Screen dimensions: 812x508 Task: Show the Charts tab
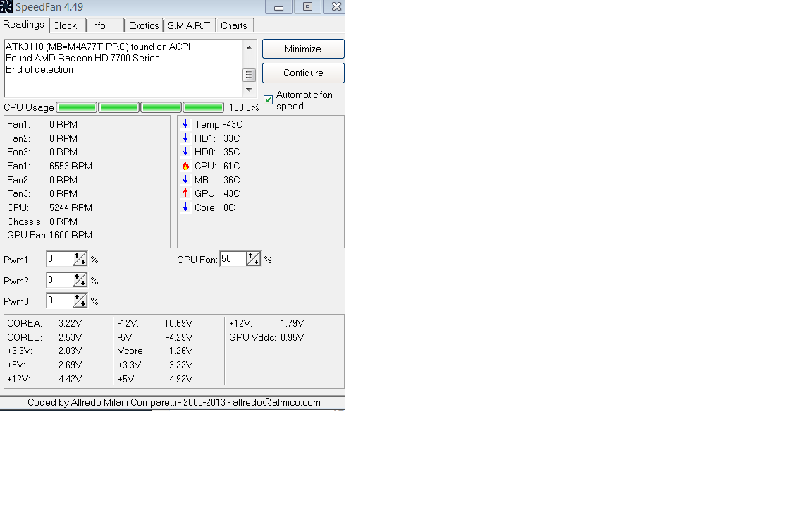click(x=234, y=25)
